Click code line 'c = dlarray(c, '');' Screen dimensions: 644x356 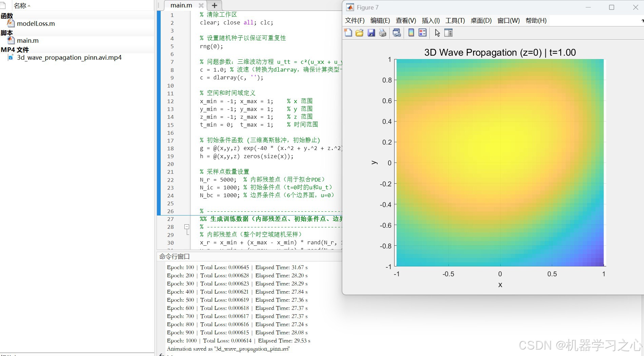[x=231, y=77]
